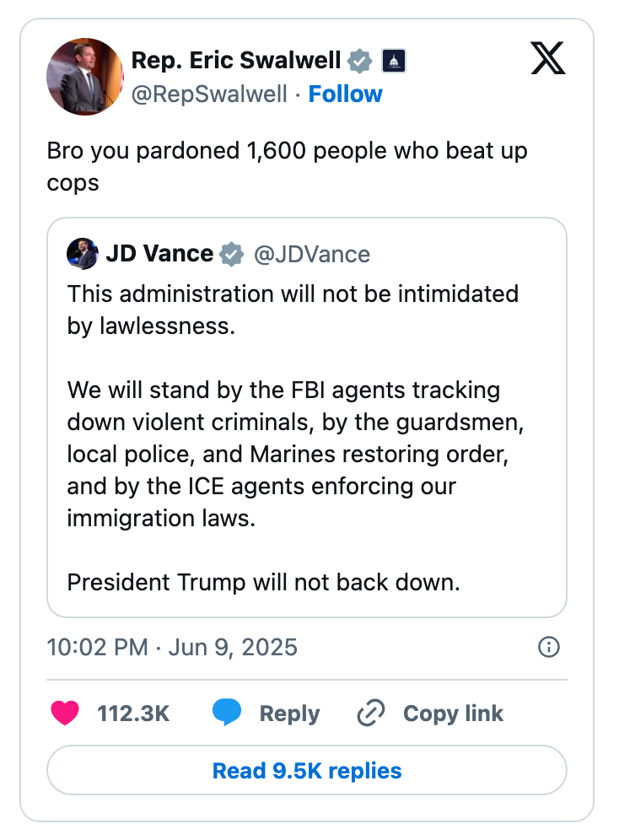Click Read 9.5K replies
This screenshot has width=619, height=840.
pyautogui.click(x=307, y=770)
